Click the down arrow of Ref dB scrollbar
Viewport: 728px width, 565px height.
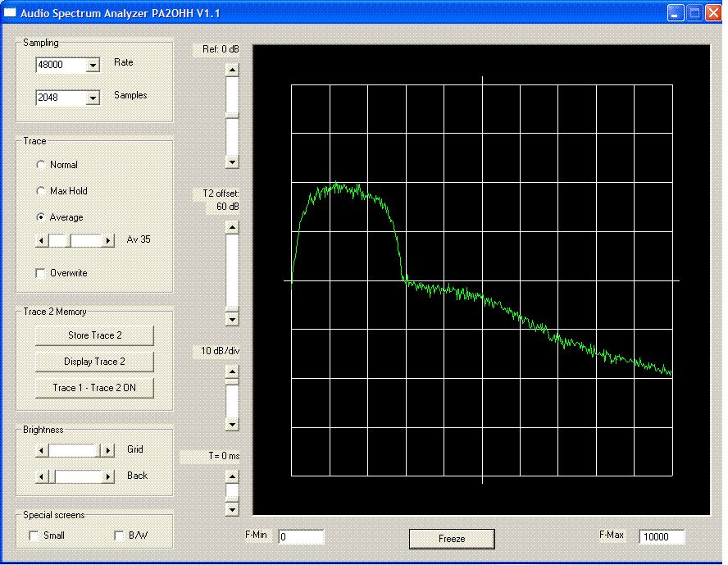click(232, 162)
